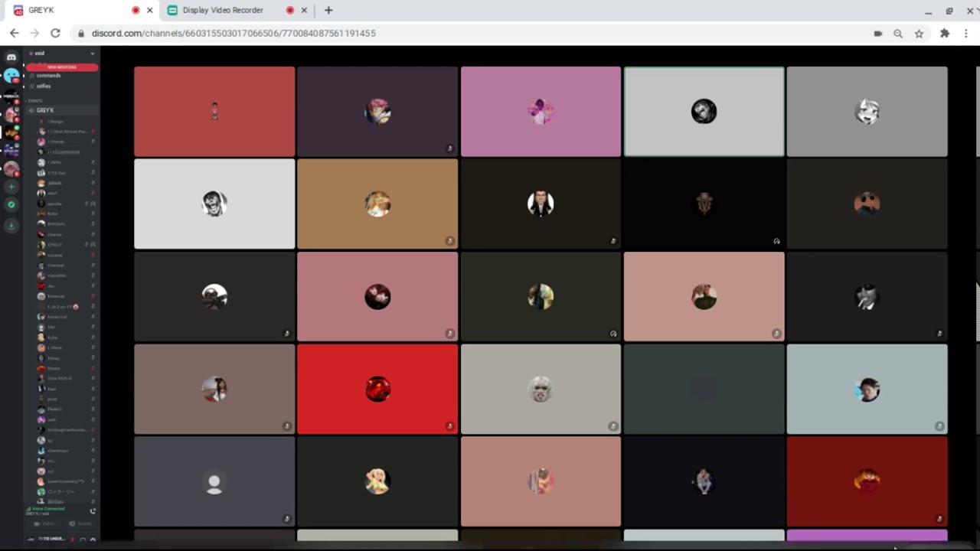Expand the void server dropdown
This screenshot has height=551, width=980.
(92, 54)
